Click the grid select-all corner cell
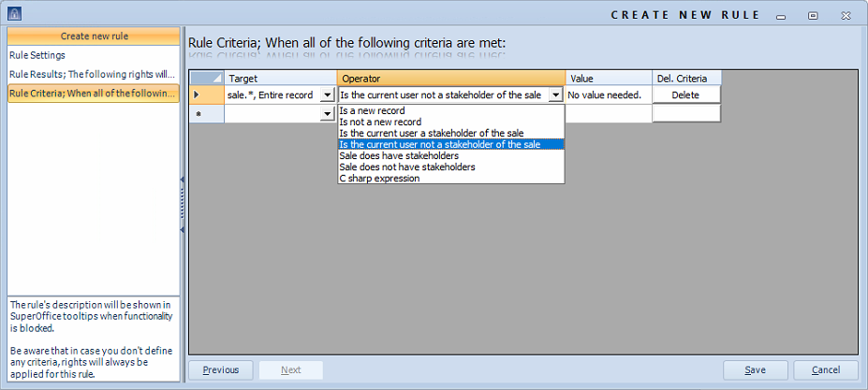The height and width of the screenshot is (390, 868). [207, 78]
